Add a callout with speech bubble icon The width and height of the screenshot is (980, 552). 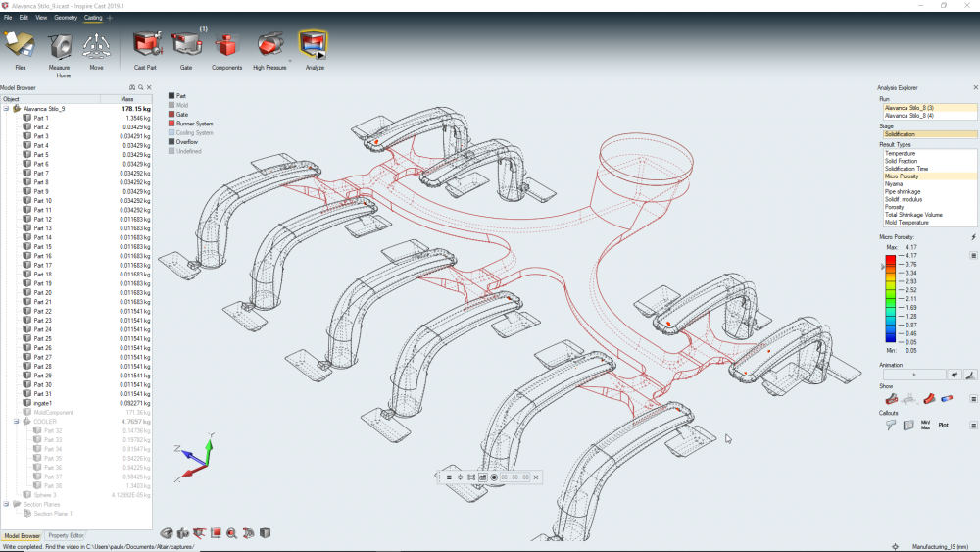pyautogui.click(x=891, y=426)
